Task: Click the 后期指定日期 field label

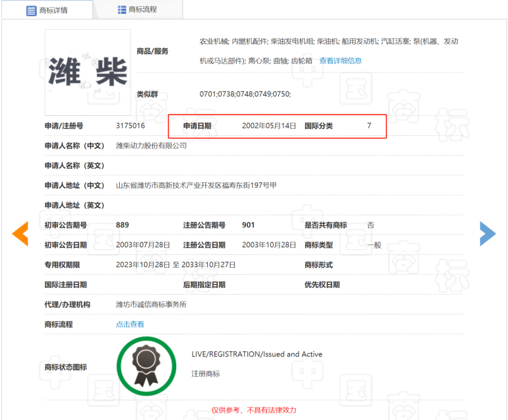Action: [x=204, y=285]
